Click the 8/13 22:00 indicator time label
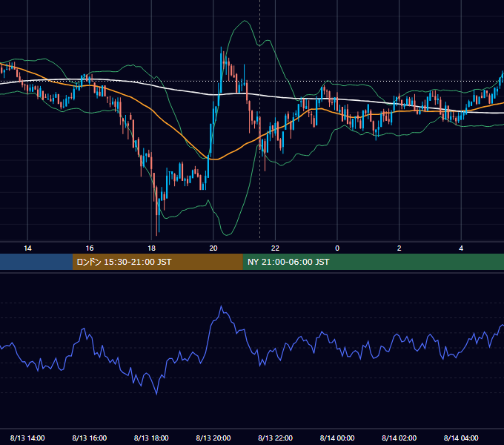This screenshot has height=445, width=504. pos(275,438)
